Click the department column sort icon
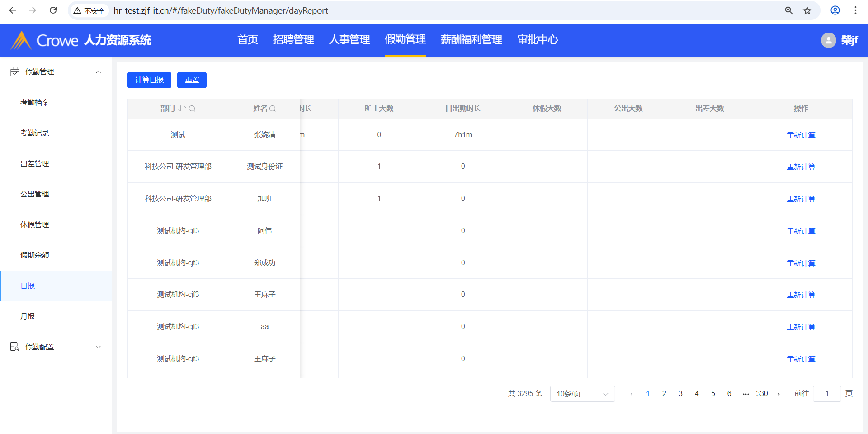The width and height of the screenshot is (868, 434). pyautogui.click(x=182, y=109)
